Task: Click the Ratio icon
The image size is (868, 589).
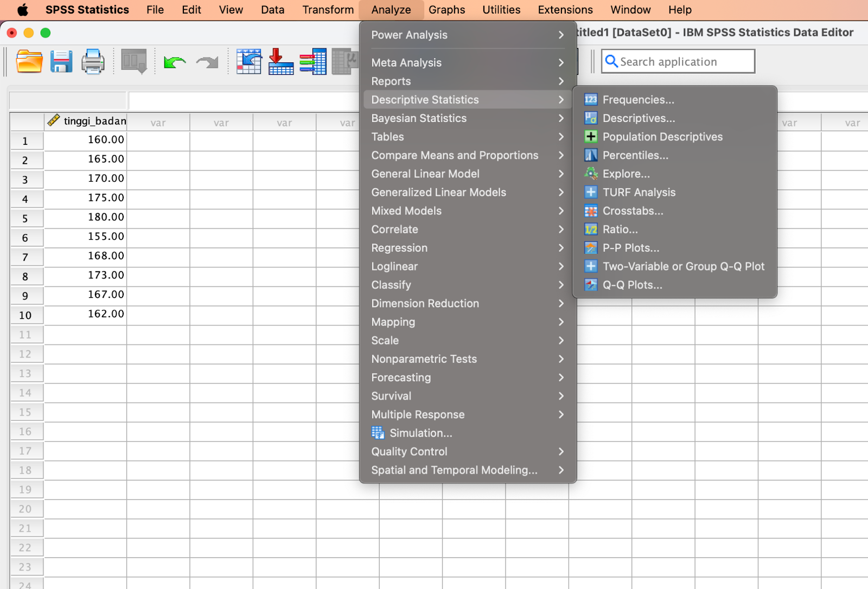Action: [x=591, y=229]
